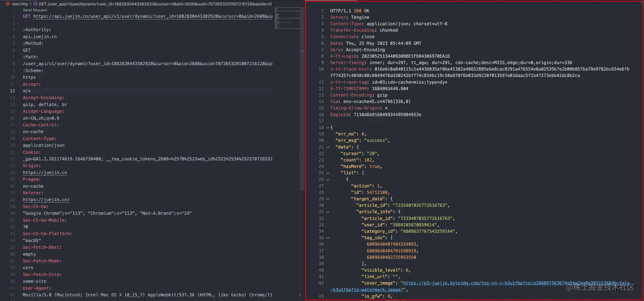Collapse the list item object at line 26
The width and height of the screenshot is (644, 301).
(328, 179)
